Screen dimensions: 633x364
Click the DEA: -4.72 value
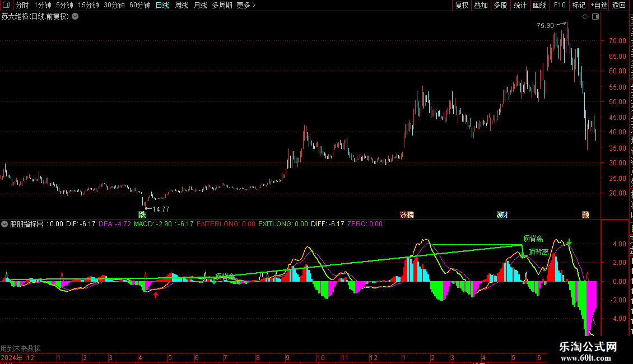click(115, 224)
